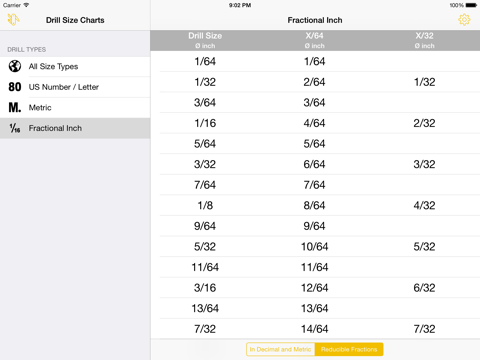The image size is (480, 360).
Task: Tap the 4/32 value
Action: (424, 205)
